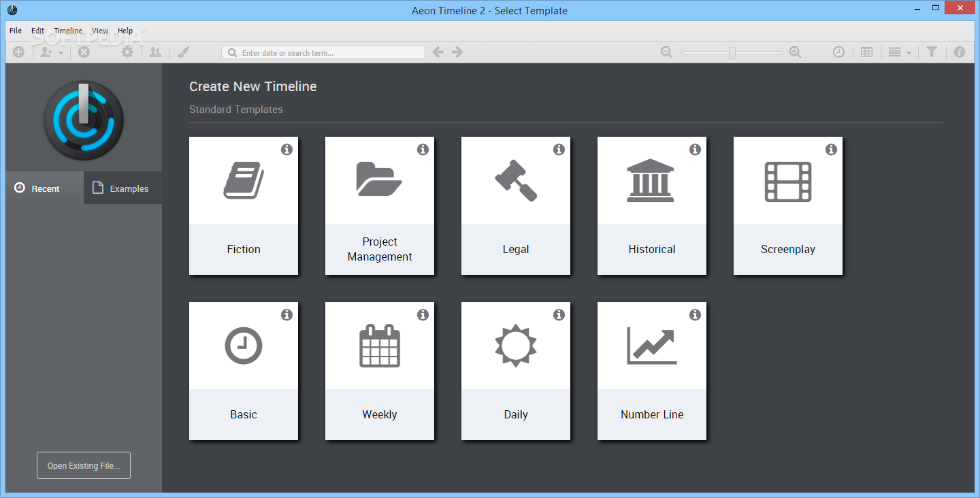Viewport: 980px width, 498px height.
Task: Click the Open Existing File button
Action: click(84, 465)
